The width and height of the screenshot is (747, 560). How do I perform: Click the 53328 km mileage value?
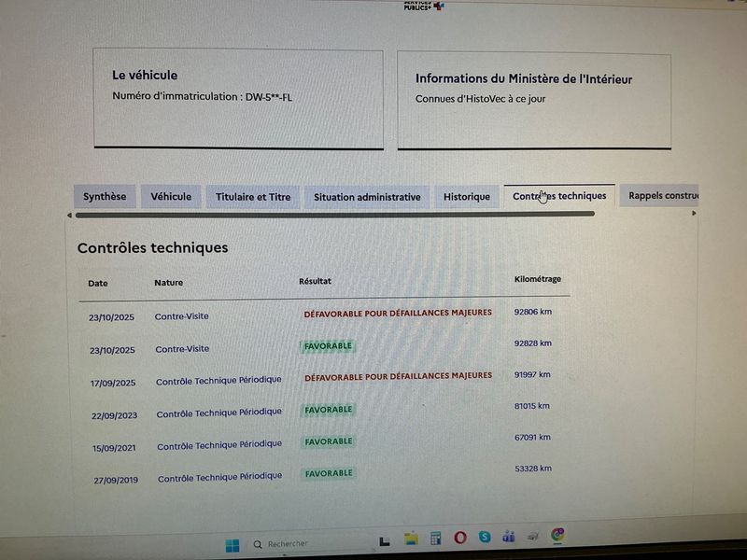click(x=533, y=469)
